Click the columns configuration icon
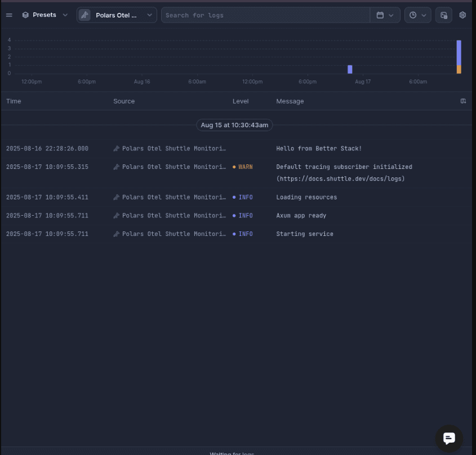 click(463, 101)
